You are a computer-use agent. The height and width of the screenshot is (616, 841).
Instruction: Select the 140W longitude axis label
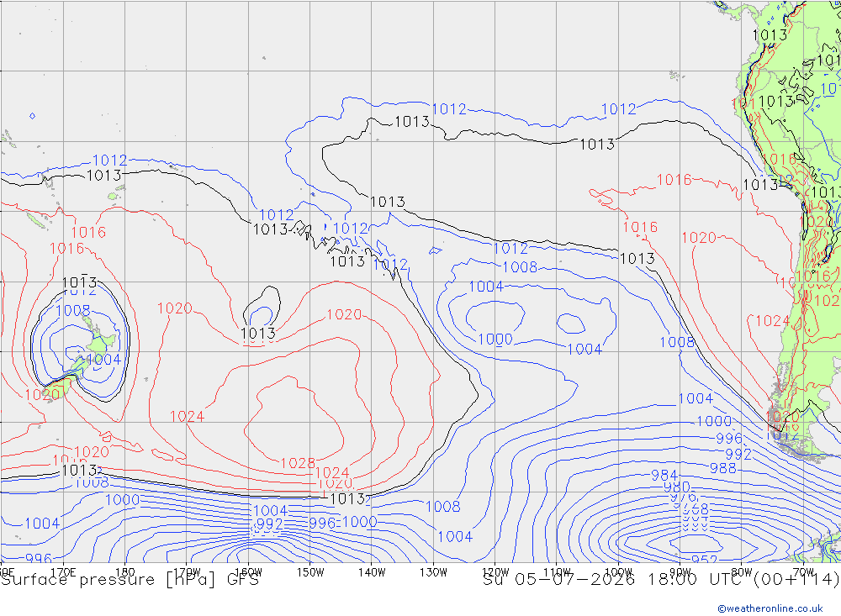(x=372, y=572)
